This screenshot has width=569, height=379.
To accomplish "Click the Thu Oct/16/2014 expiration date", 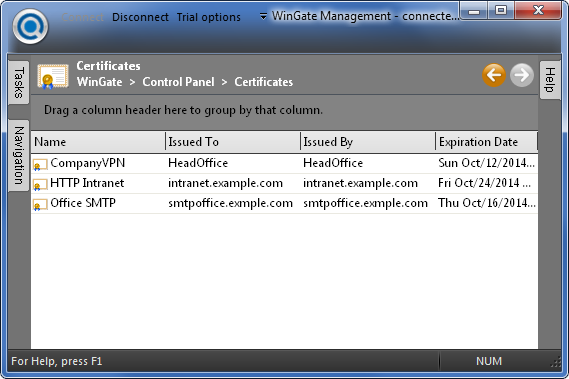I will (487, 203).
